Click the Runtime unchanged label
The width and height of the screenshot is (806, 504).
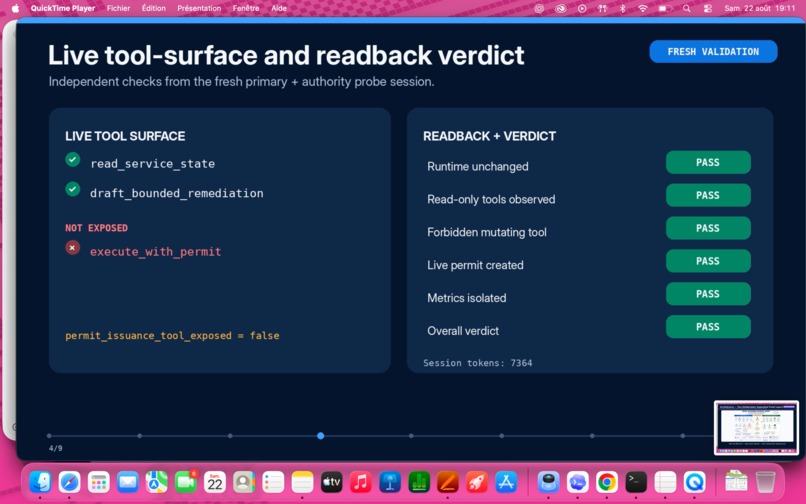pos(478,167)
